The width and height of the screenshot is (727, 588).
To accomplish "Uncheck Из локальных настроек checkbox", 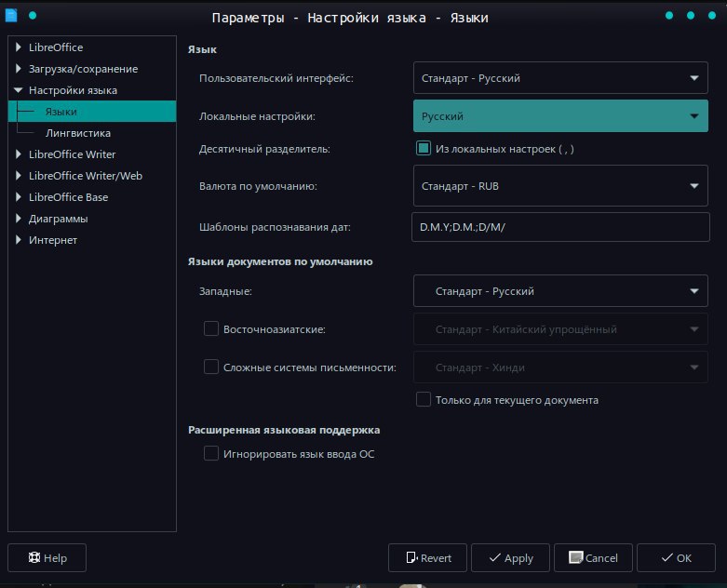I will [x=424, y=148].
